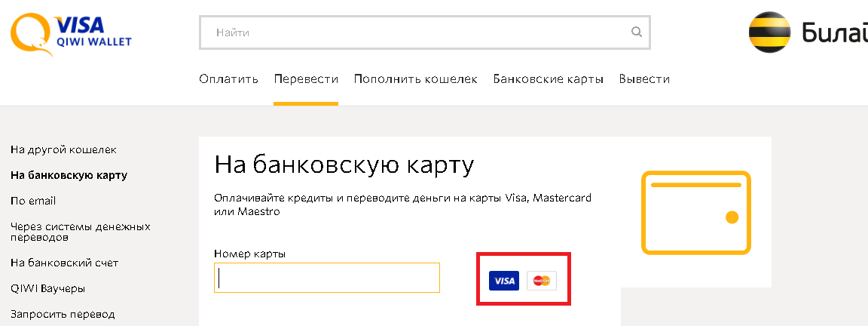Open the Оплатить menu item
The image size is (868, 326).
point(229,79)
